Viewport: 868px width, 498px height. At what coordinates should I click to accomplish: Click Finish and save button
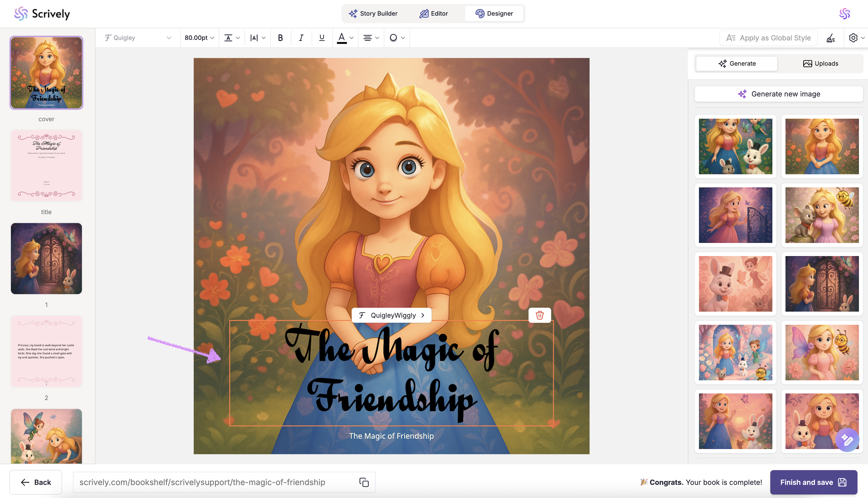pyautogui.click(x=813, y=482)
